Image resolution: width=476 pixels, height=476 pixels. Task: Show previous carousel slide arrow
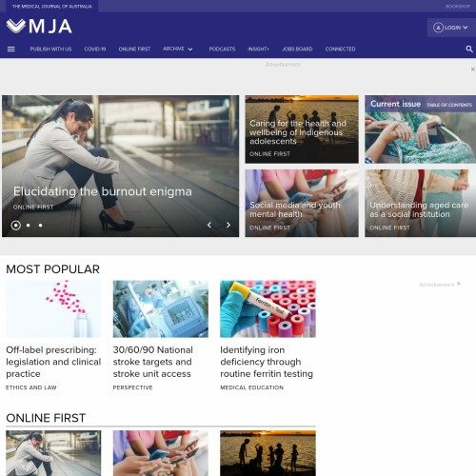pos(209,225)
